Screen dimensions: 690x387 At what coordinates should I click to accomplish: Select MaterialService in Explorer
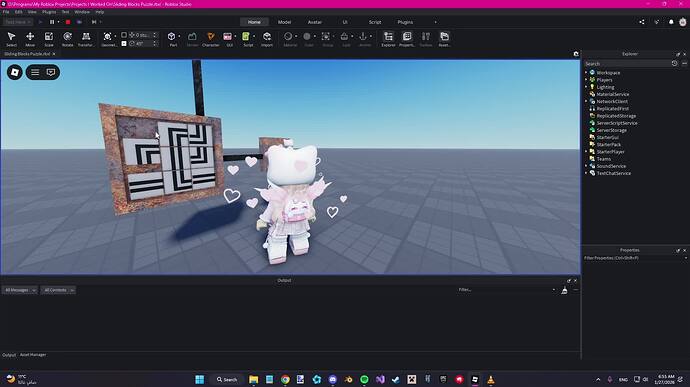(x=613, y=94)
